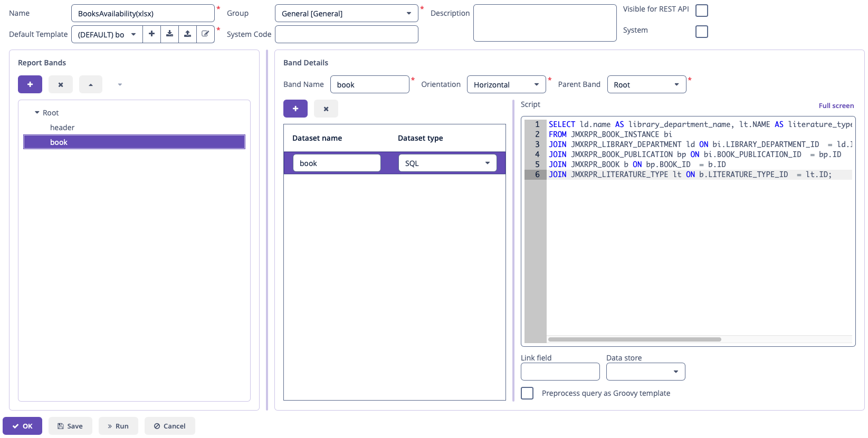Open the script in Full screen
The image size is (868, 438).
click(x=836, y=105)
